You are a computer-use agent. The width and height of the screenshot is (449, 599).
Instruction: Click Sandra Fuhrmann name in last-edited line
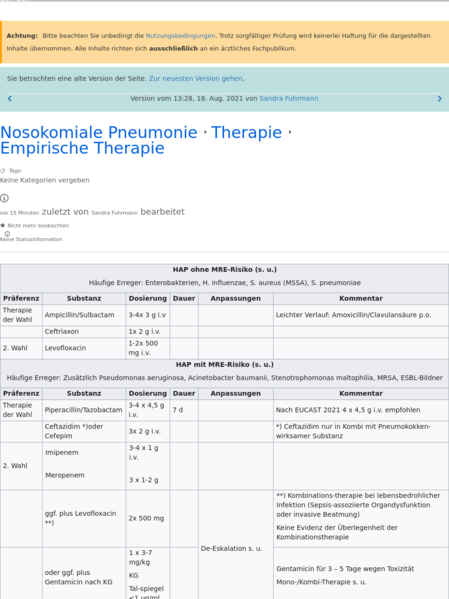(x=115, y=213)
